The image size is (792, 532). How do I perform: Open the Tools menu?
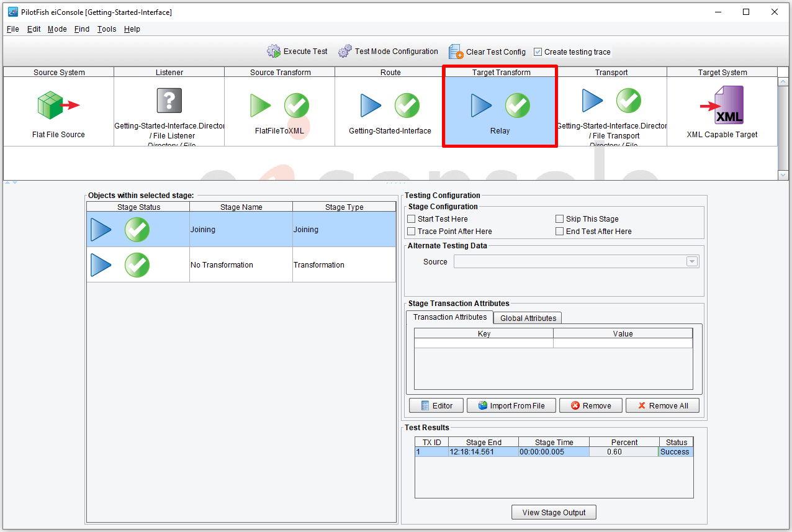[x=107, y=29]
